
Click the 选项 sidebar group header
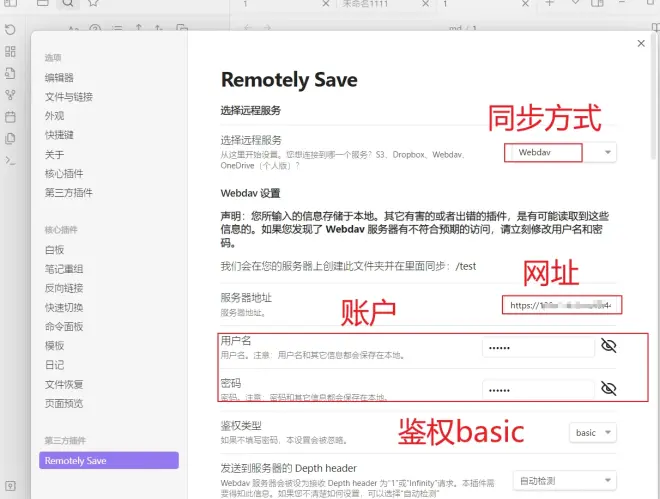[x=53, y=58]
